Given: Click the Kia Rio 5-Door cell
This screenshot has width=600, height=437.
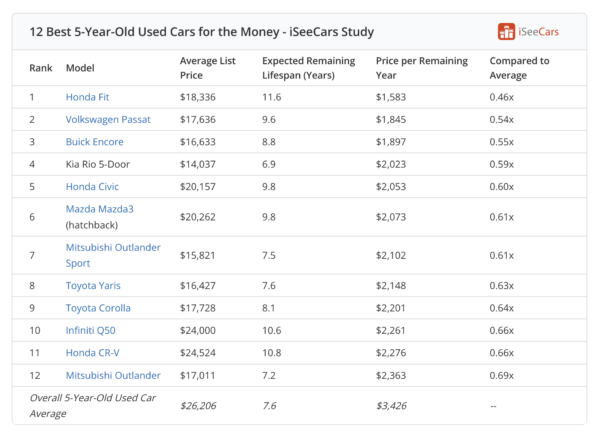Looking at the screenshot, I should pyautogui.click(x=98, y=164).
